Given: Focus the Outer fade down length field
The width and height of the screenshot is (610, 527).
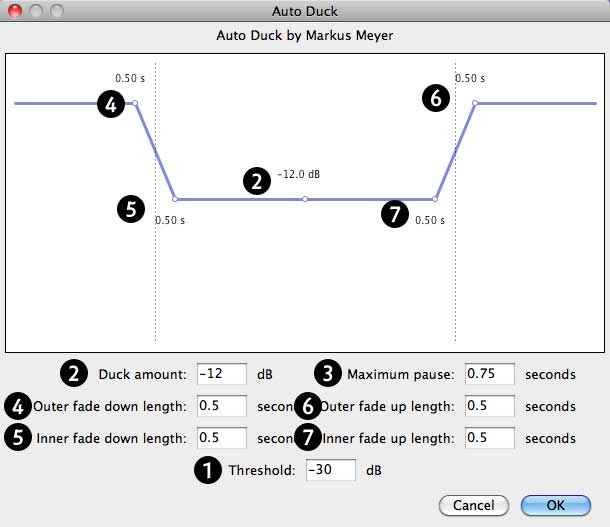Looking at the screenshot, I should coord(222,406).
